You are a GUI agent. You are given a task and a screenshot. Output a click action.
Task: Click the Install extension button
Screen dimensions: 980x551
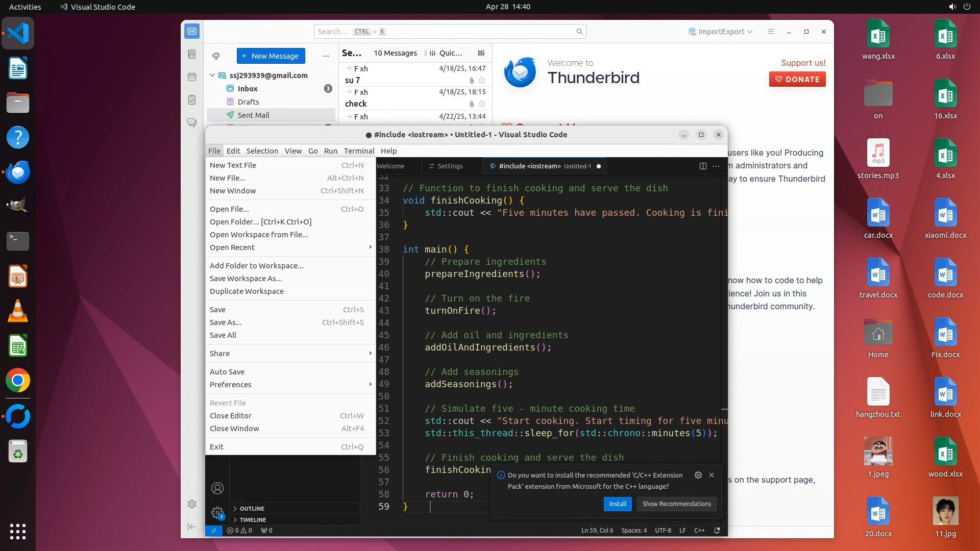pos(618,504)
